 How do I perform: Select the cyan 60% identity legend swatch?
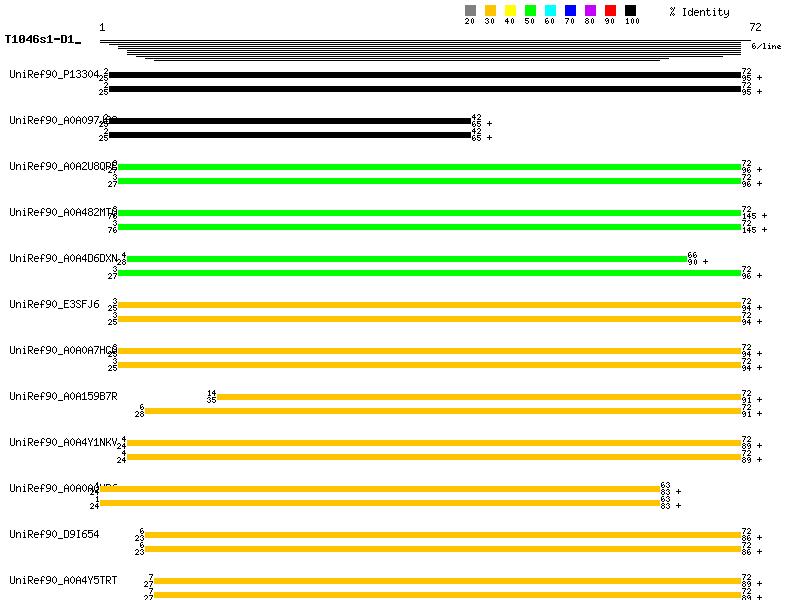tap(550, 11)
